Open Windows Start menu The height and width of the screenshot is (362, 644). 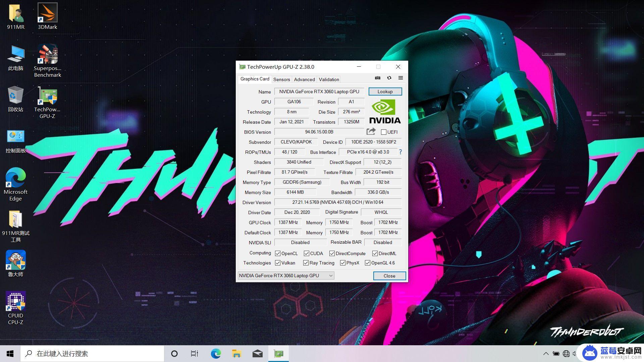coord(10,354)
